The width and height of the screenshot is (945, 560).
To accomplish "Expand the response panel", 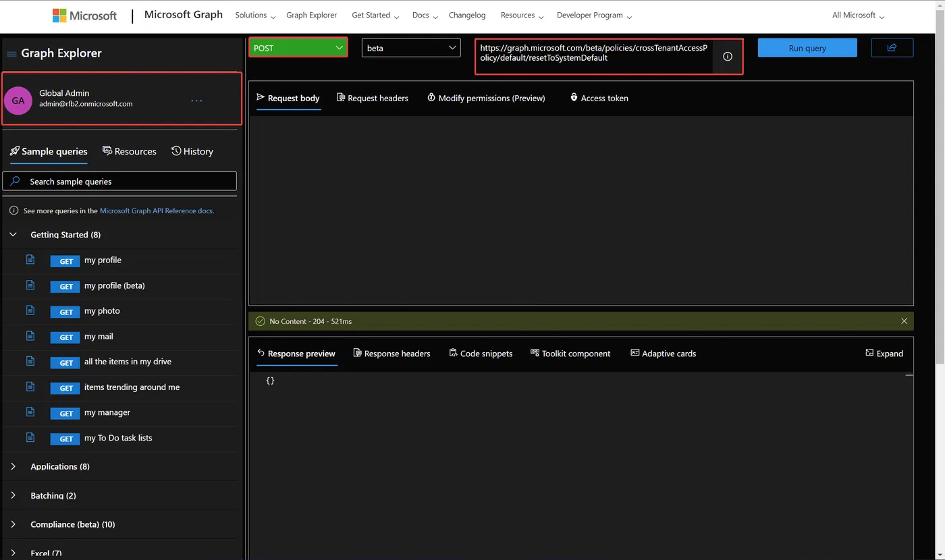I will [x=884, y=354].
